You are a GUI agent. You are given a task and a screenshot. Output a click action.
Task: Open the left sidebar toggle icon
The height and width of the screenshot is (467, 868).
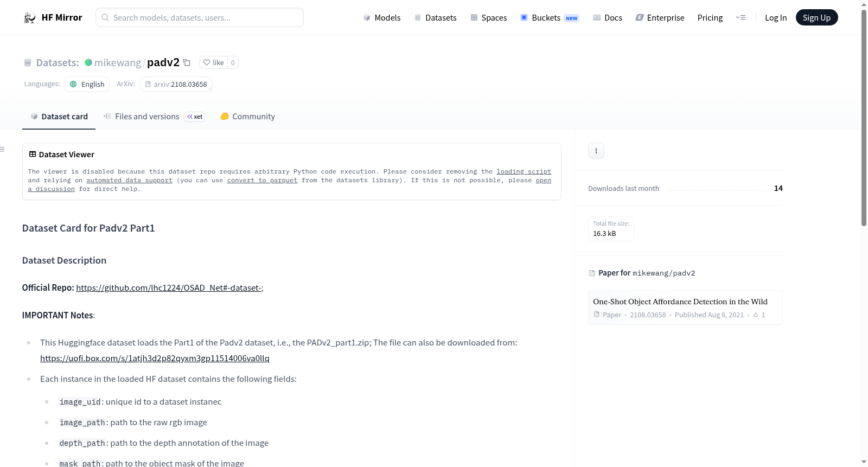(2, 149)
